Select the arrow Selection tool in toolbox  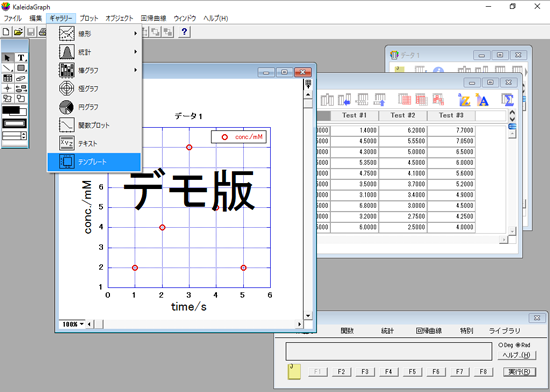[7, 57]
